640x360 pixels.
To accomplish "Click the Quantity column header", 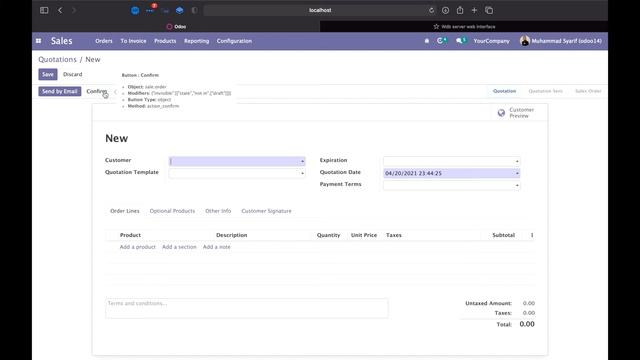I will (328, 235).
